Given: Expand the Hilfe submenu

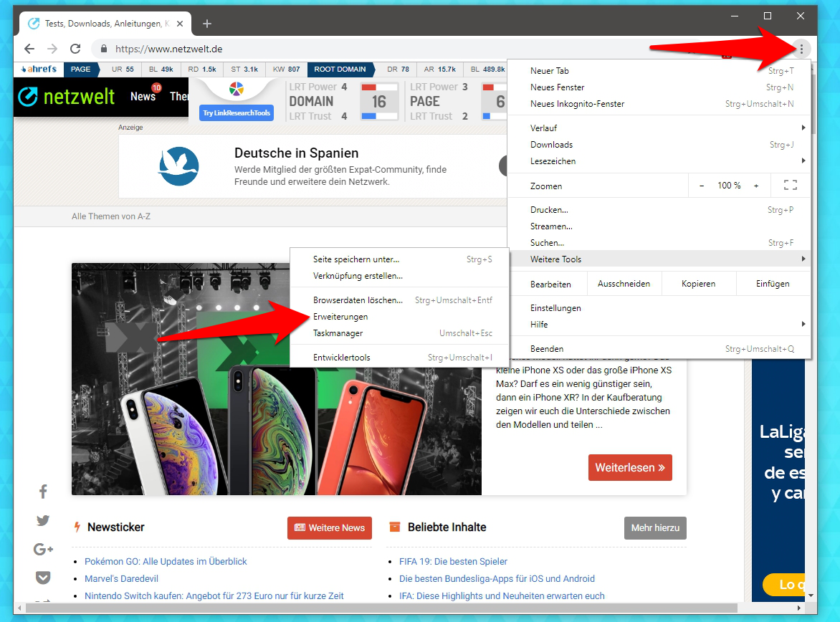Looking at the screenshot, I should coord(659,325).
